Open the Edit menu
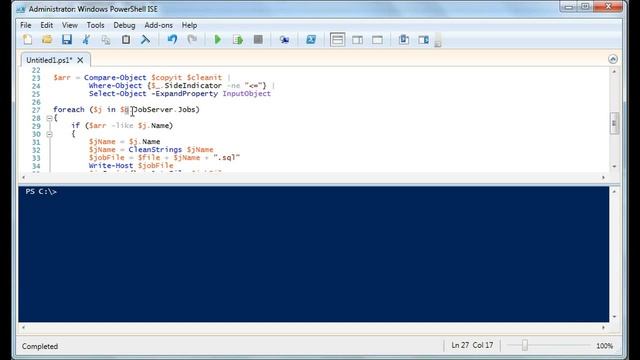 (x=47, y=25)
